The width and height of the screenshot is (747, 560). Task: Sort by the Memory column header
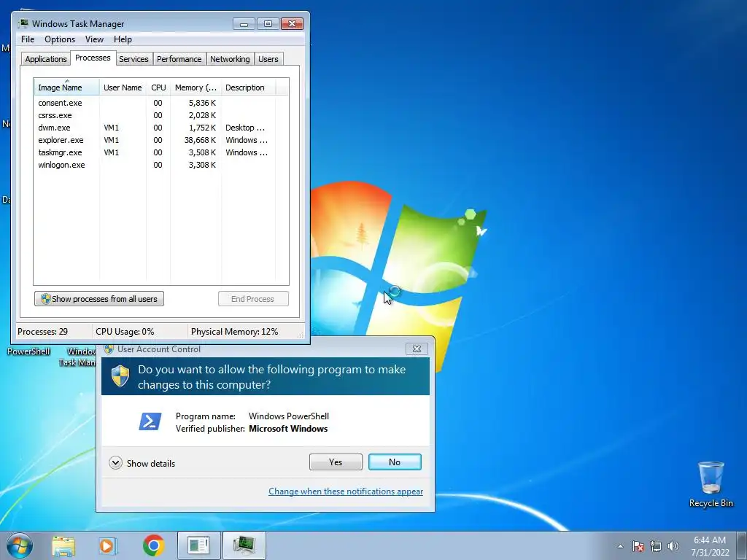196,87
